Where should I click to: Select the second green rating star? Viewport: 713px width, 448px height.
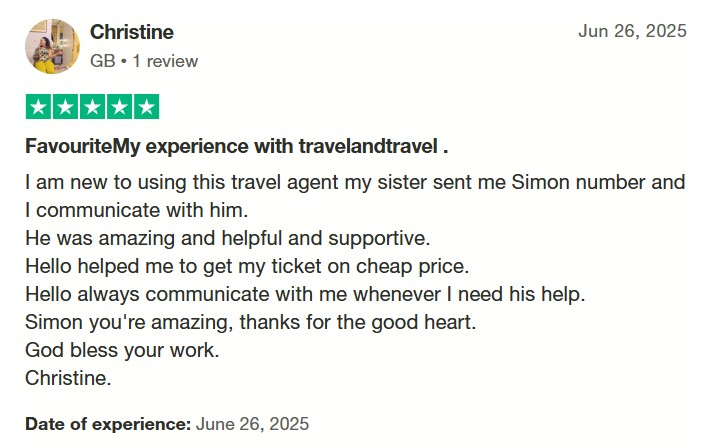point(65,106)
